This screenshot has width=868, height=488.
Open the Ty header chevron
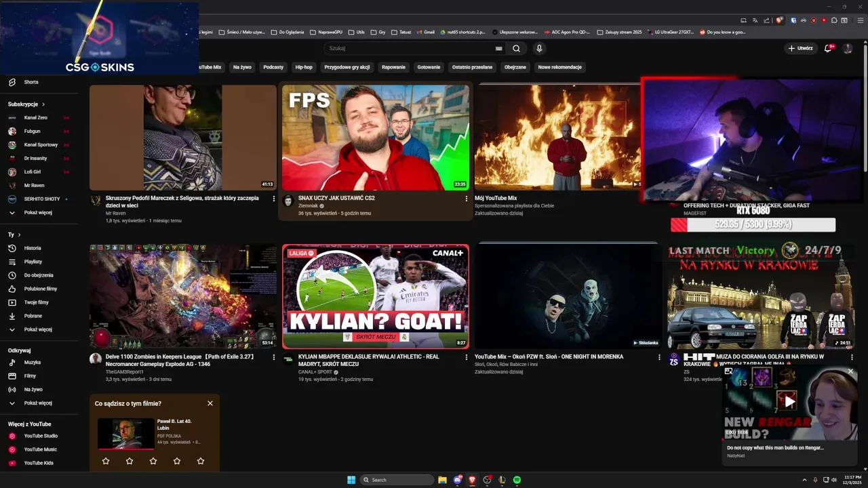[19, 235]
